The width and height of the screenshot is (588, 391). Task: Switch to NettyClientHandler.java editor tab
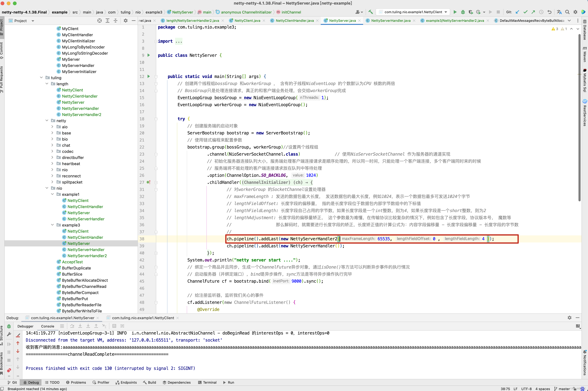pos(294,21)
